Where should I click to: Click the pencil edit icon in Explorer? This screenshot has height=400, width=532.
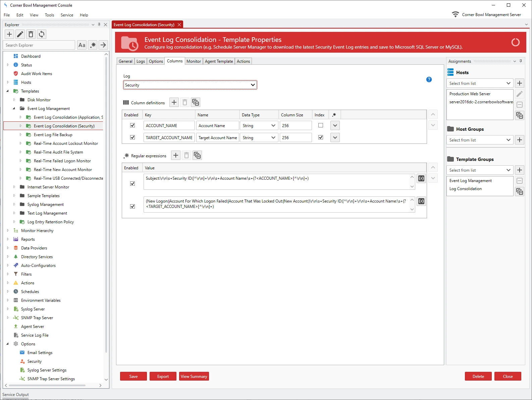tap(20, 34)
